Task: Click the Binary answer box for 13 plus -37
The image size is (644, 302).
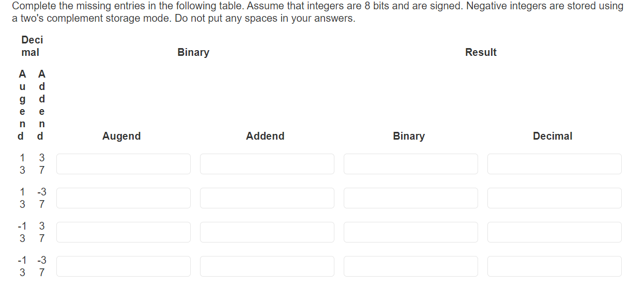Action: [410, 198]
